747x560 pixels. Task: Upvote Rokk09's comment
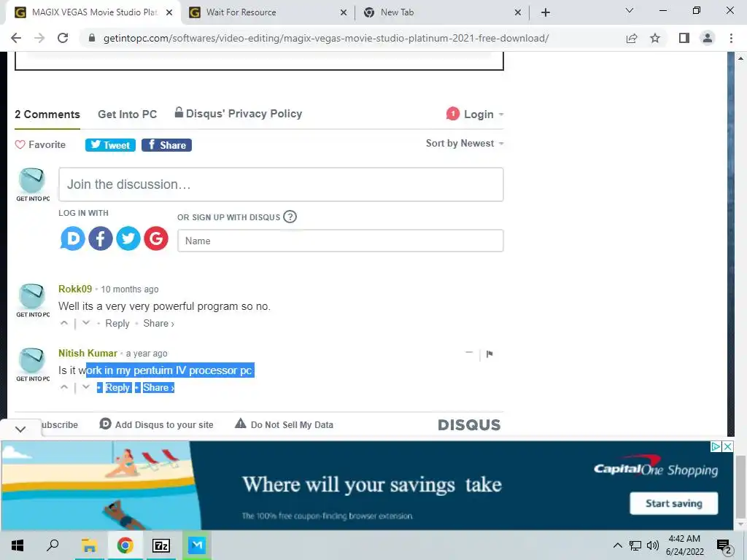click(x=64, y=323)
